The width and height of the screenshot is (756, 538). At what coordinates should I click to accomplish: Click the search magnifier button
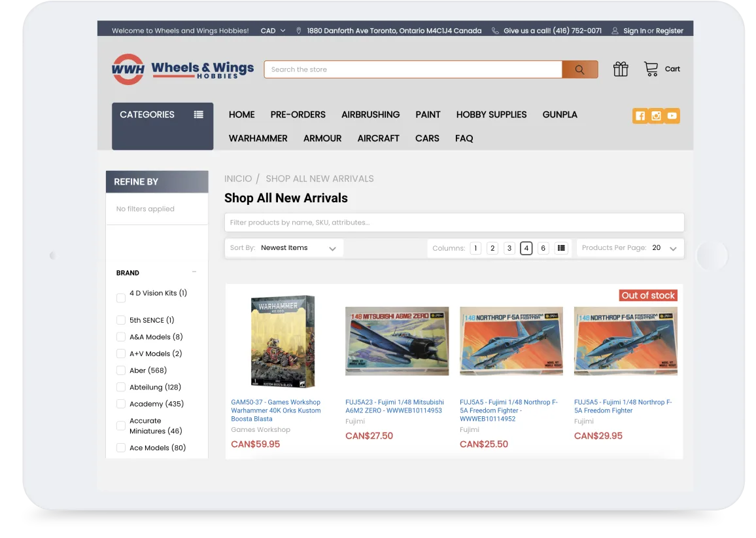tap(579, 69)
